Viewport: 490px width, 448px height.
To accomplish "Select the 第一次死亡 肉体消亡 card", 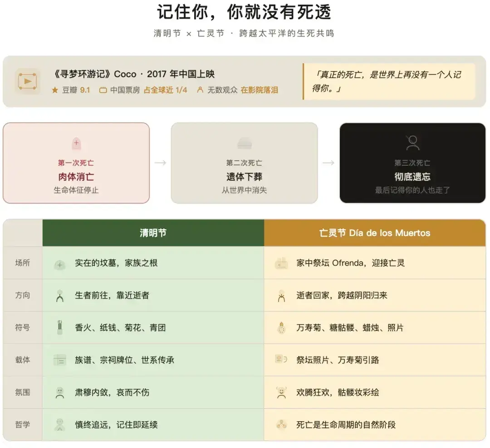I will coord(76,162).
